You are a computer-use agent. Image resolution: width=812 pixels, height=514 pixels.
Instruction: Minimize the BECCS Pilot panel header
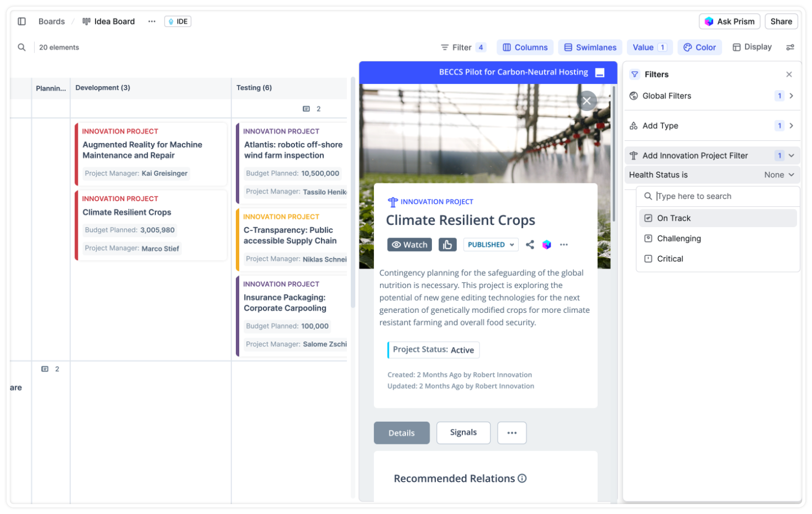(600, 73)
